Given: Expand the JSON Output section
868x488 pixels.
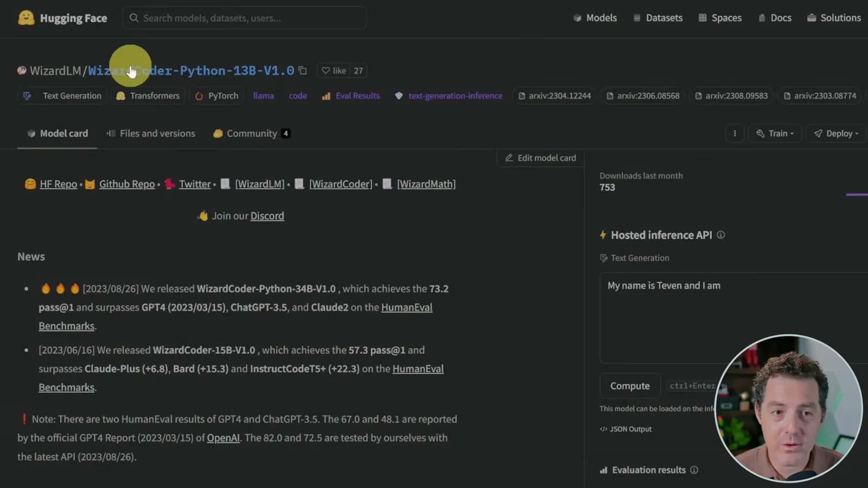Looking at the screenshot, I should (626, 429).
